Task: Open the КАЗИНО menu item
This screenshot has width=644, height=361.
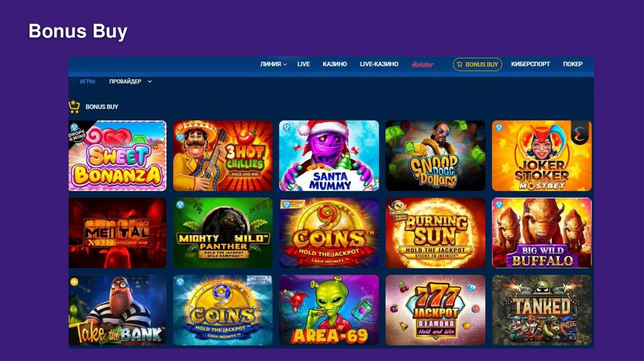Action: [x=335, y=64]
